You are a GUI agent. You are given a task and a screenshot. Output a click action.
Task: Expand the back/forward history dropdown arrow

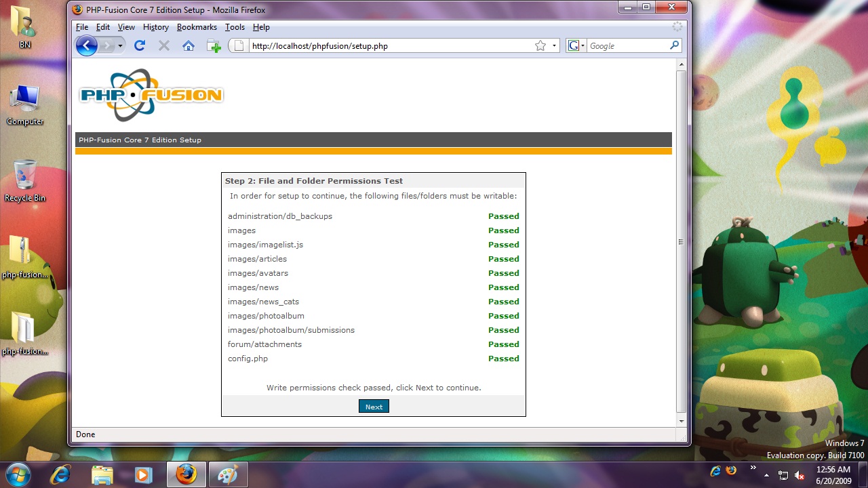pos(121,45)
